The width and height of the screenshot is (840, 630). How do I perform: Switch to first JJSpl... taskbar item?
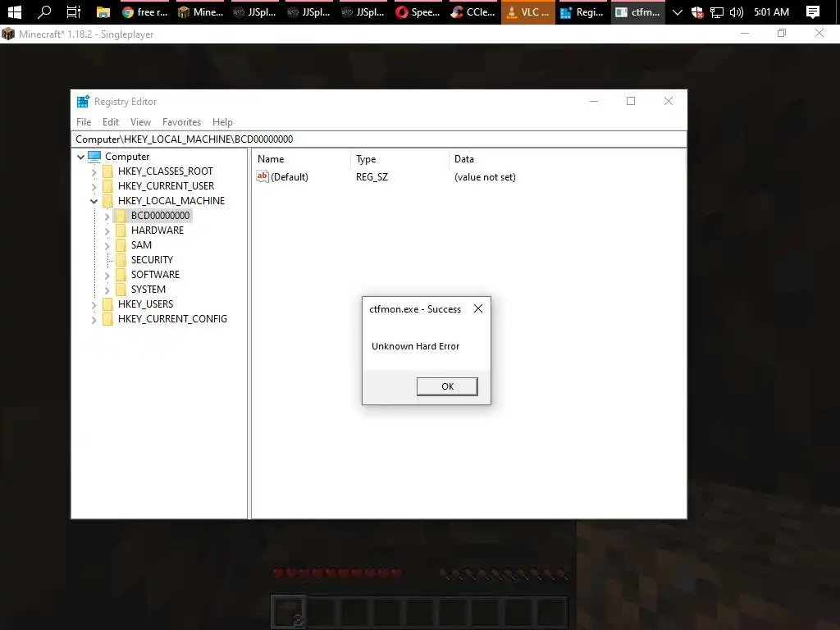(x=255, y=11)
